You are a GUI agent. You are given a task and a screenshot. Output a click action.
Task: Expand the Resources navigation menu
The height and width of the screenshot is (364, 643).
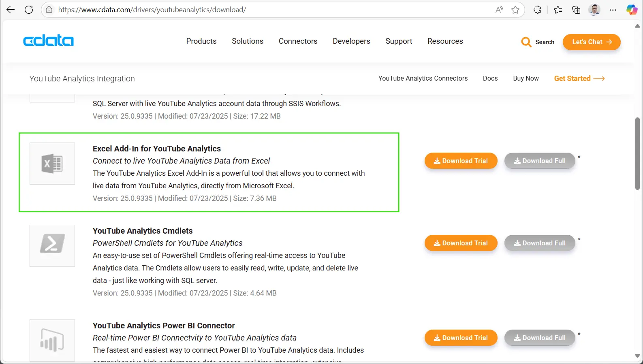pyautogui.click(x=445, y=41)
